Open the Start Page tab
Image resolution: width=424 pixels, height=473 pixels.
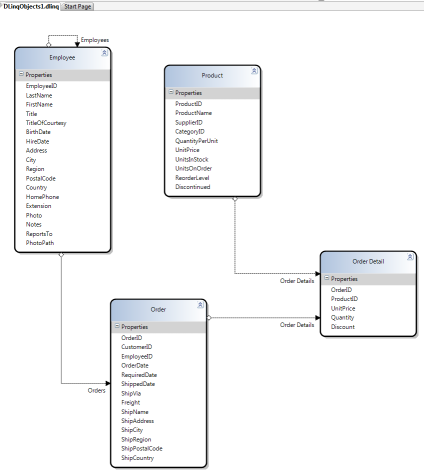77,6
